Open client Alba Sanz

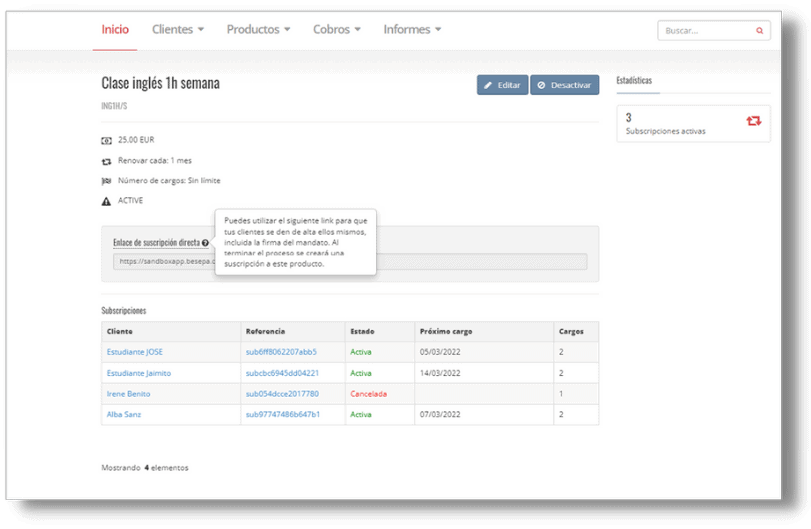tap(124, 415)
